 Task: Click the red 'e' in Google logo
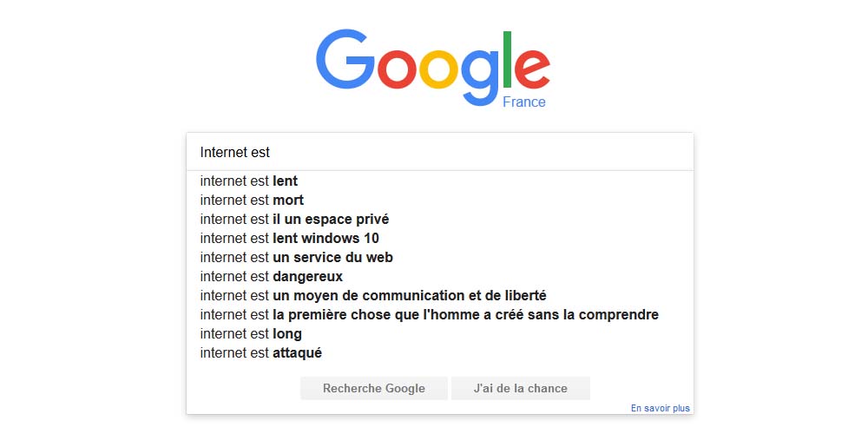(x=533, y=69)
